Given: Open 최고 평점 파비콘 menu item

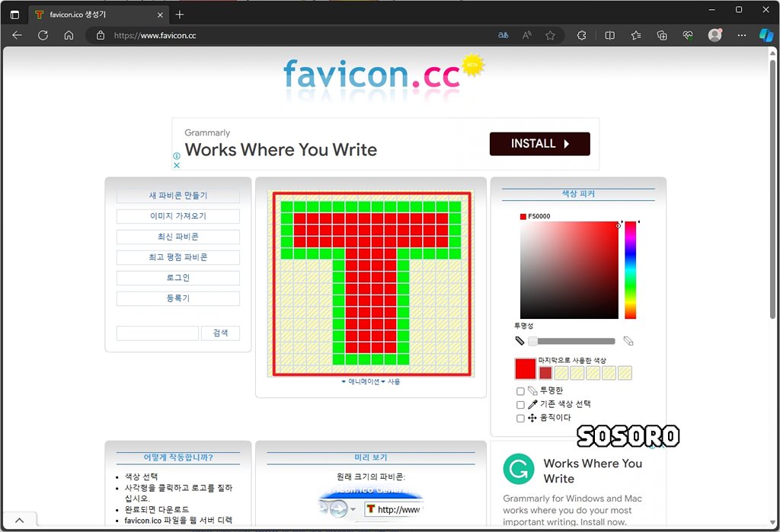Looking at the screenshot, I should click(x=178, y=257).
